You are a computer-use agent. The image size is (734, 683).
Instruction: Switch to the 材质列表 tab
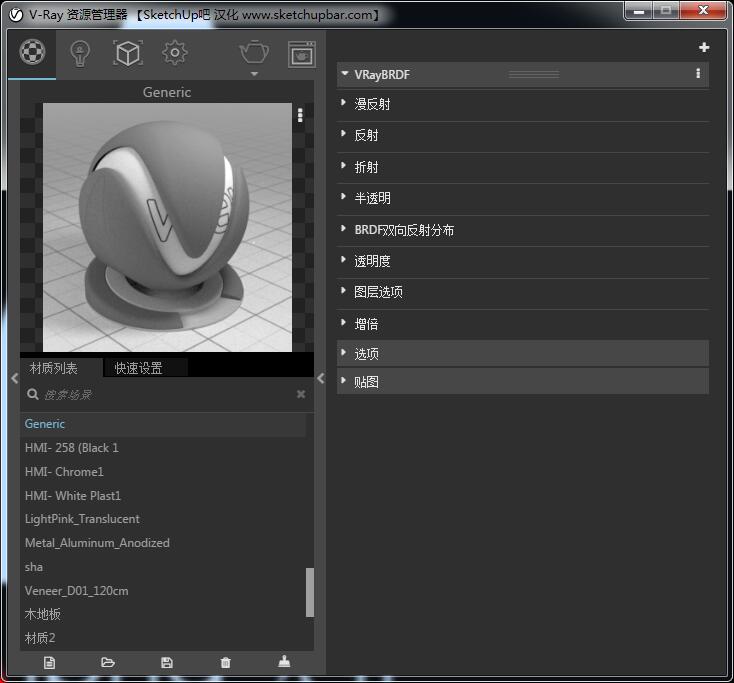click(62, 368)
